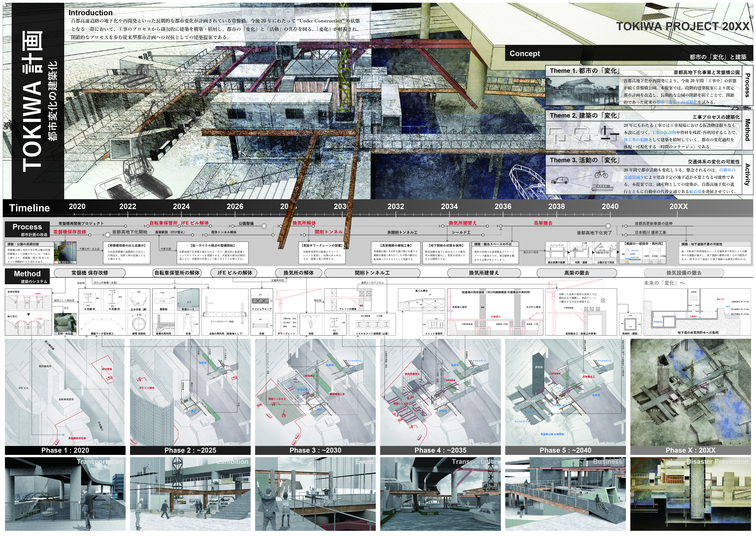The image size is (756, 536).
Task: Click the double-circle marker above 首都高地下化完了
Action: point(608,226)
